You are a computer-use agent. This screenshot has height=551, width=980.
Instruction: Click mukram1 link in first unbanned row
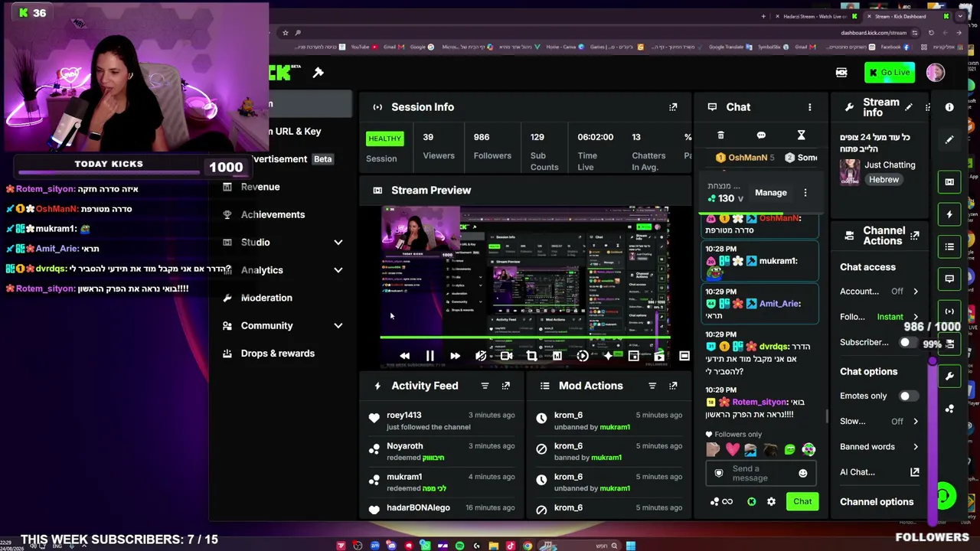(615, 427)
